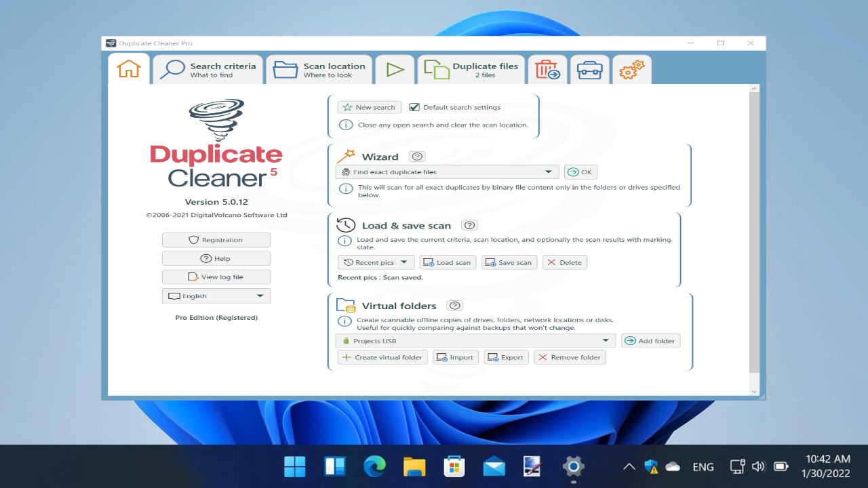The width and height of the screenshot is (868, 488).
Task: Expand the Projects USB virtual folder dropdown
Action: [x=475, y=341]
